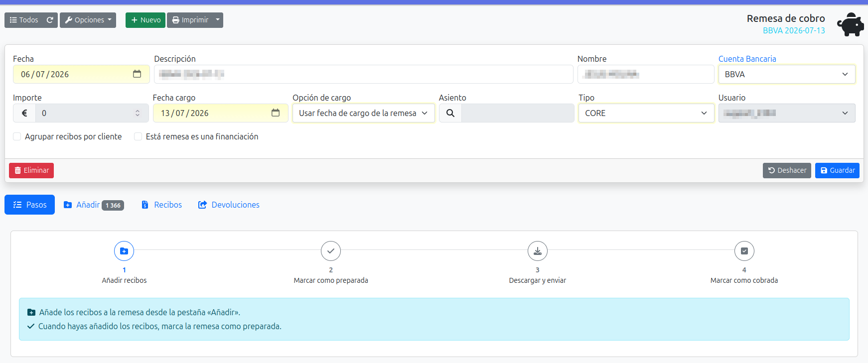Open the Cuenta Bancaria link label
Screen dimensions: 868x363
tap(747, 59)
